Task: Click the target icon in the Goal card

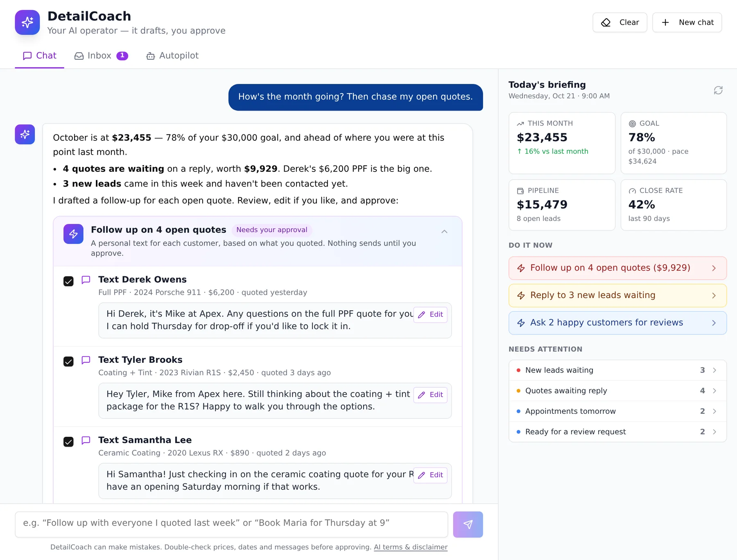Action: tap(632, 124)
